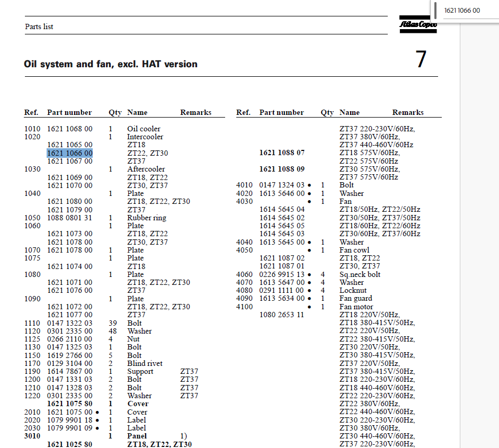Click the 'Intercooler' name entry
The height and width of the screenshot is (448, 499).
[x=145, y=137]
